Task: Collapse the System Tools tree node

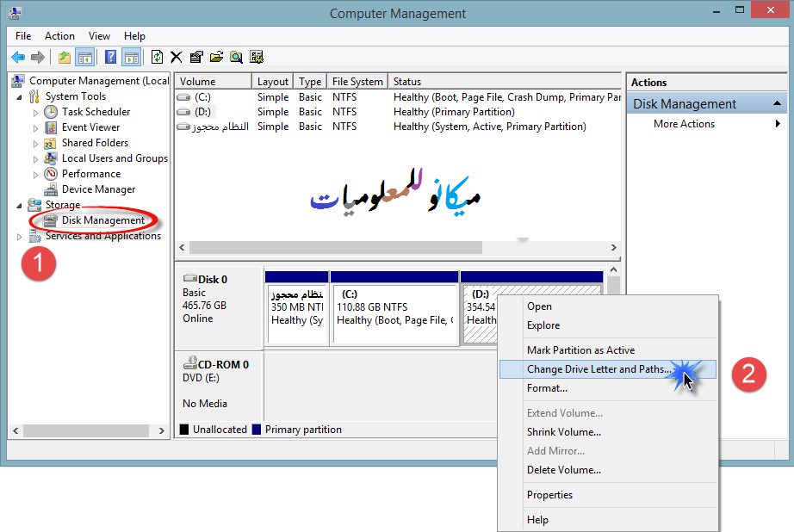Action: coord(19,96)
